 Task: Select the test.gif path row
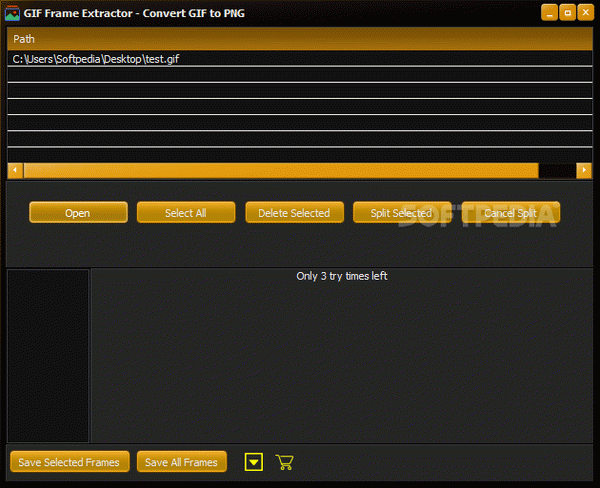300,59
